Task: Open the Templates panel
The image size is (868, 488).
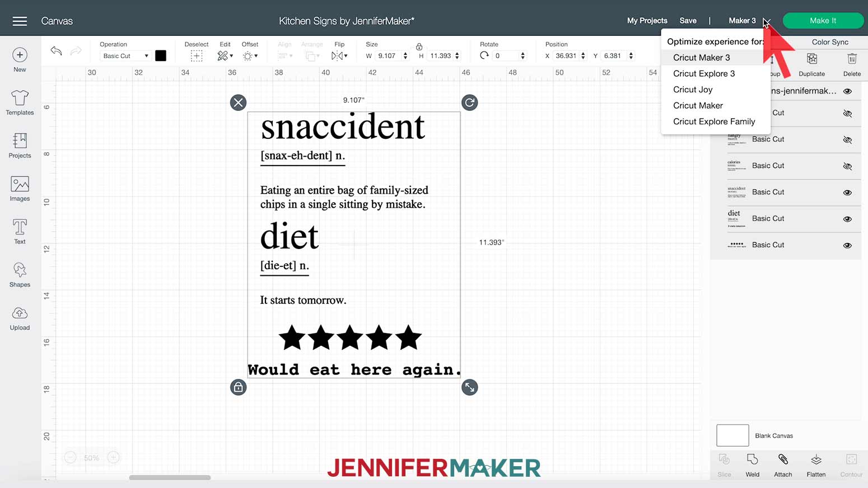Action: tap(20, 102)
